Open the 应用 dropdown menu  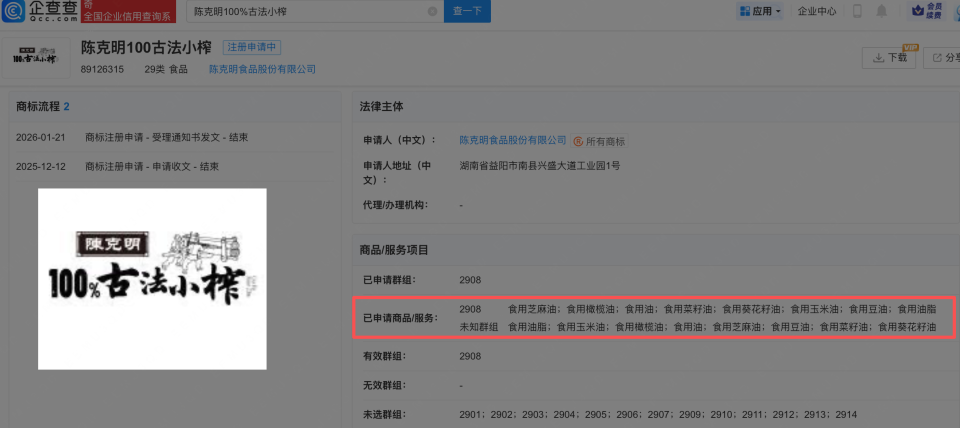tap(760, 11)
